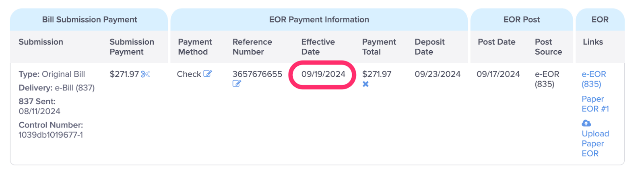Viewport: 644px width, 173px height.
Task: Select the post date 09/17/2024
Action: click(x=498, y=74)
